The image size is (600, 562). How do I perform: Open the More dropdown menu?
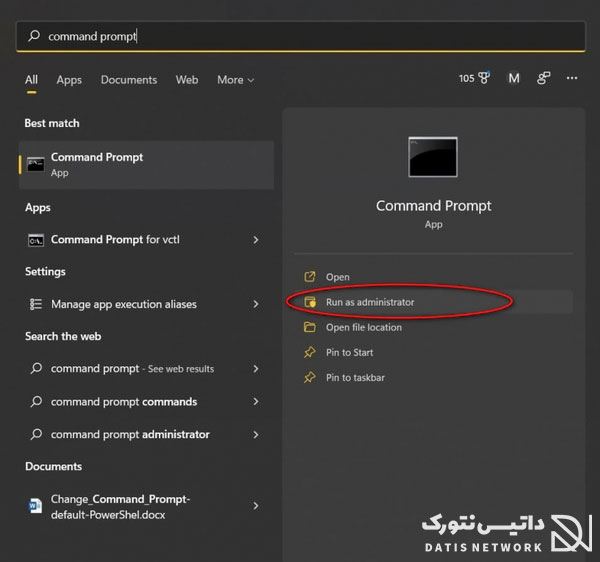pos(235,80)
